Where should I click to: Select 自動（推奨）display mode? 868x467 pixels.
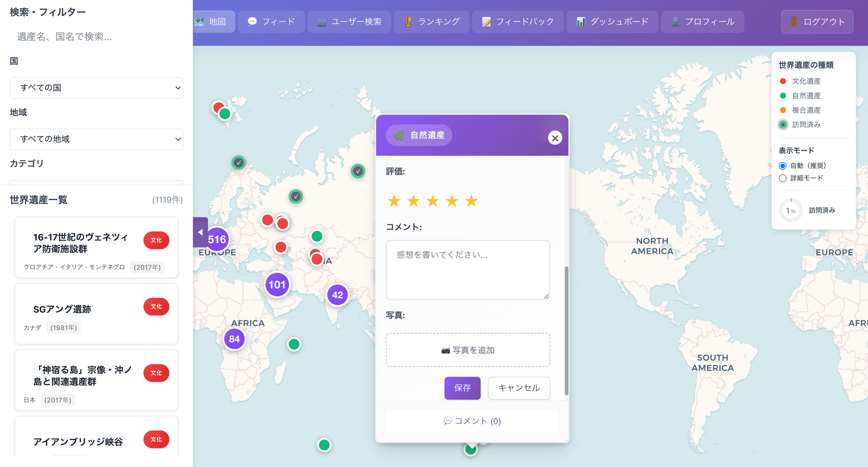783,166
